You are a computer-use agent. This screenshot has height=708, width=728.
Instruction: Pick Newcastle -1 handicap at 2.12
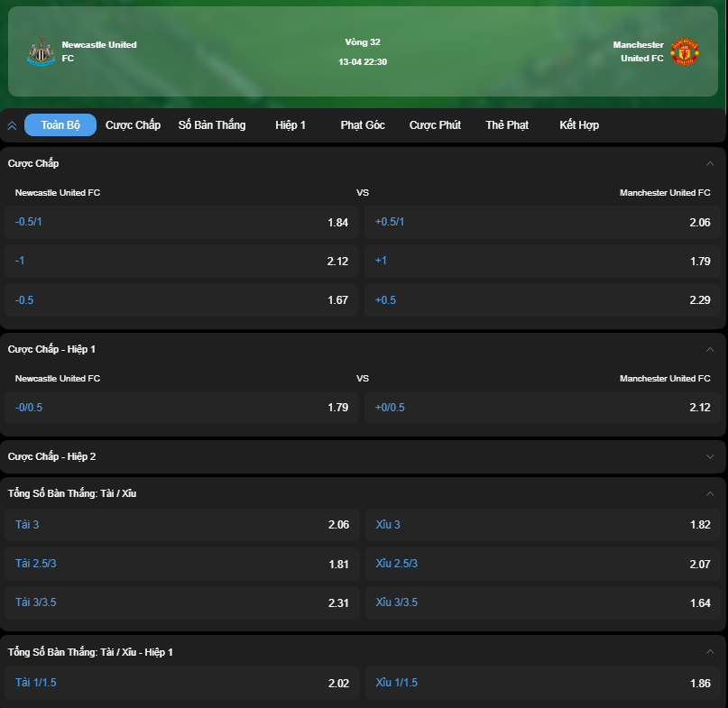coord(181,261)
